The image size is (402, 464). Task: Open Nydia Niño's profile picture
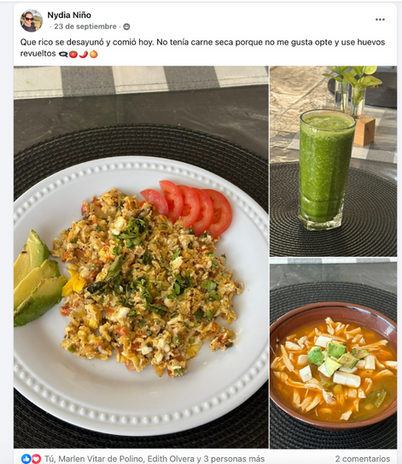[x=31, y=21]
